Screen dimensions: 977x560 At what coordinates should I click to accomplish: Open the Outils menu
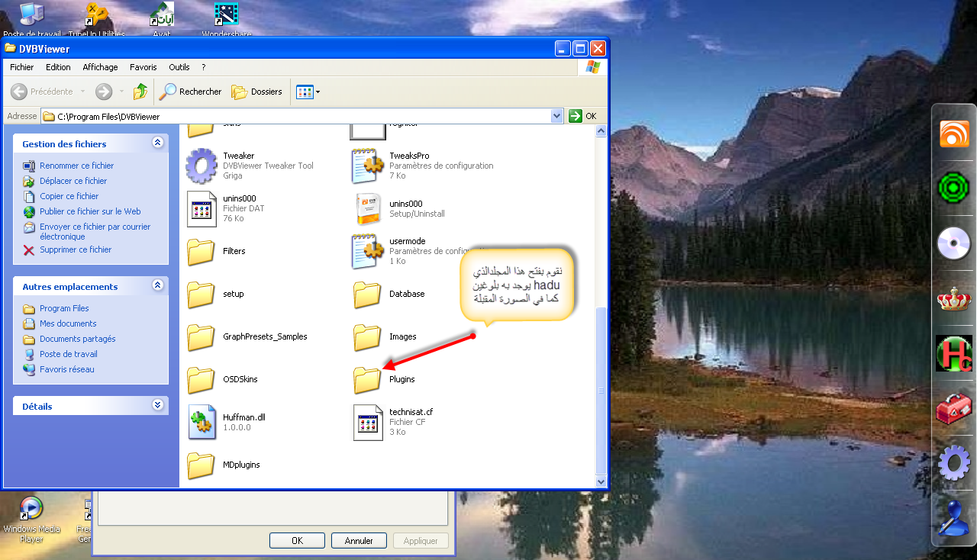(x=179, y=67)
